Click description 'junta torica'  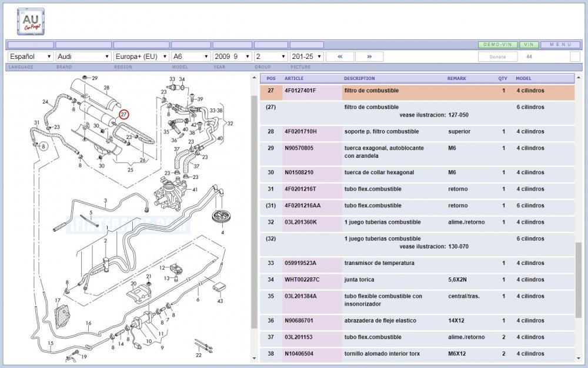[x=359, y=279]
